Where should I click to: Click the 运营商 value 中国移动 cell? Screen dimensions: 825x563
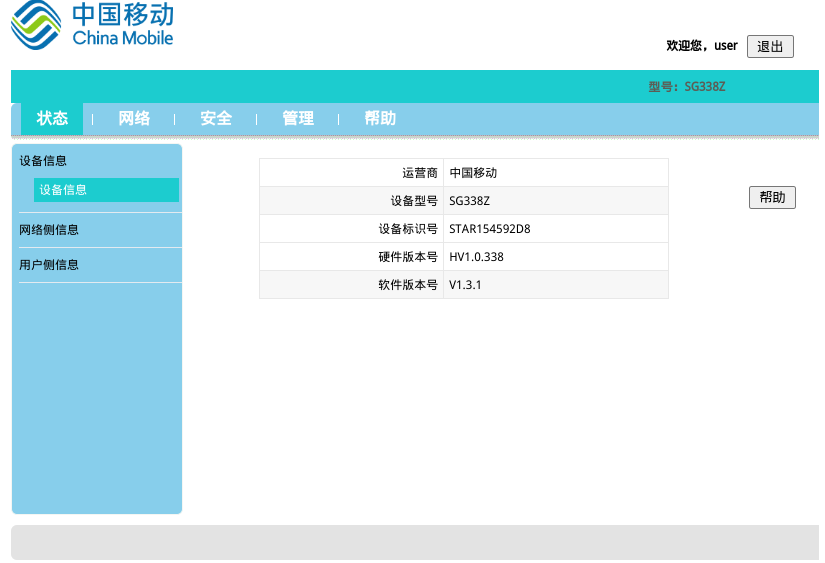pyautogui.click(x=473, y=173)
